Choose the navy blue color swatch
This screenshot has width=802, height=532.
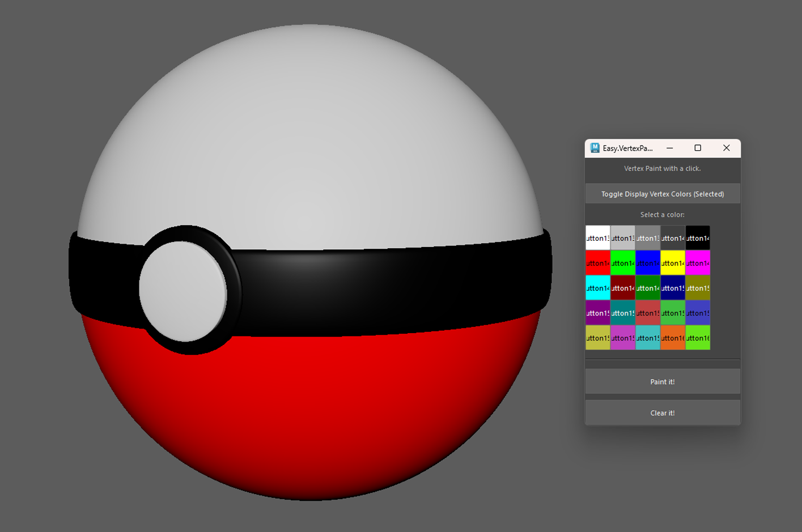673,288
